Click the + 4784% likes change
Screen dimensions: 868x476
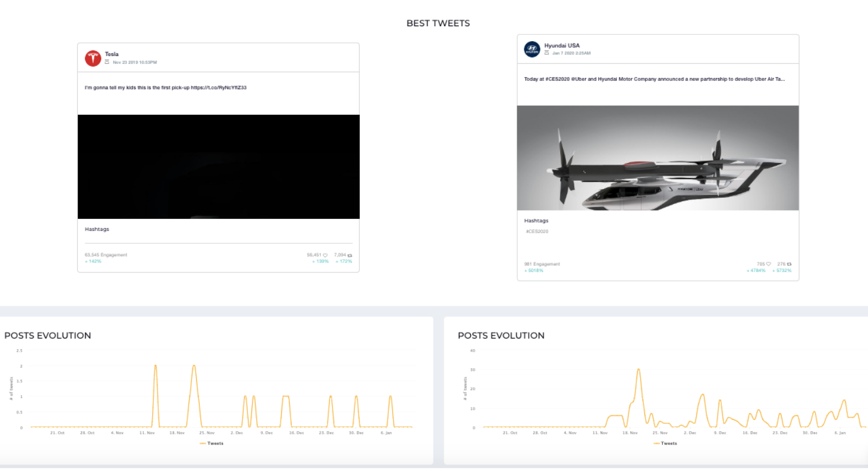[756, 271]
